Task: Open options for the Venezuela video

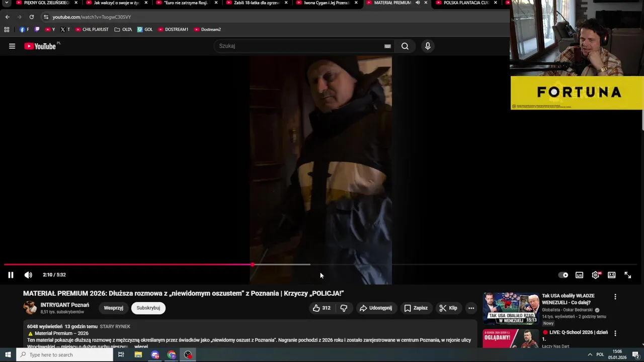Action: (615, 297)
